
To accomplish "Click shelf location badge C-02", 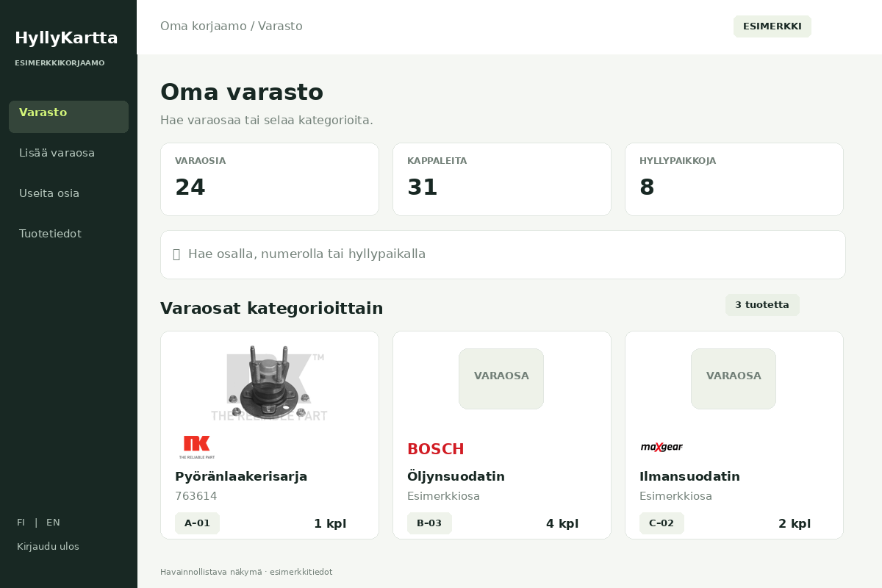I will [661, 523].
